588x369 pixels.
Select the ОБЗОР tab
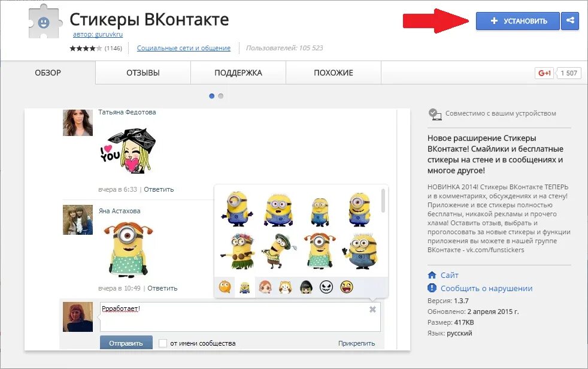[48, 72]
